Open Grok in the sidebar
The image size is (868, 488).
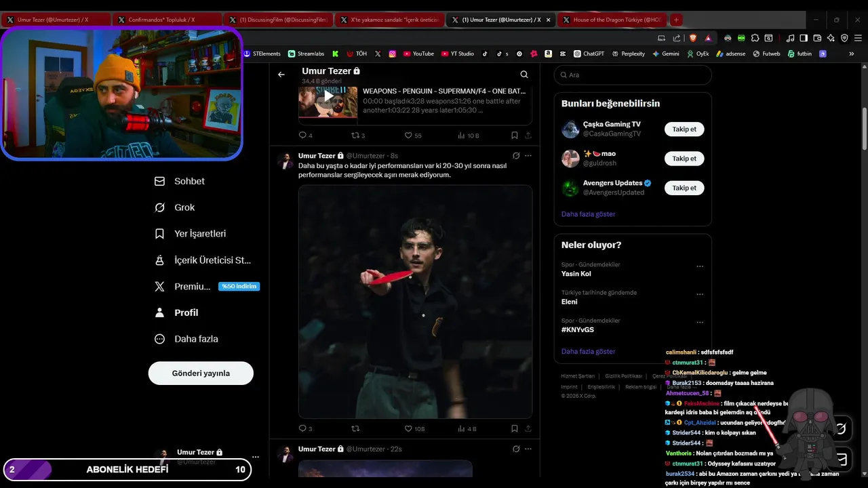coord(175,207)
